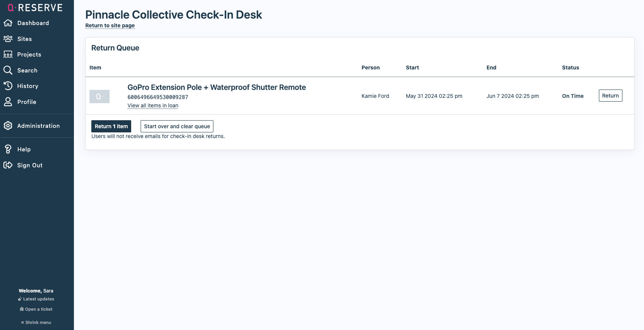This screenshot has height=330, width=644.
Task: Click the Return 1 item button
Action: [x=111, y=126]
